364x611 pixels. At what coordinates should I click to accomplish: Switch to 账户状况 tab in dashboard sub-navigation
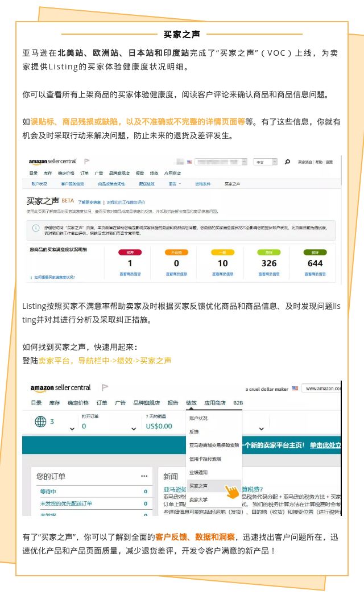(39, 184)
